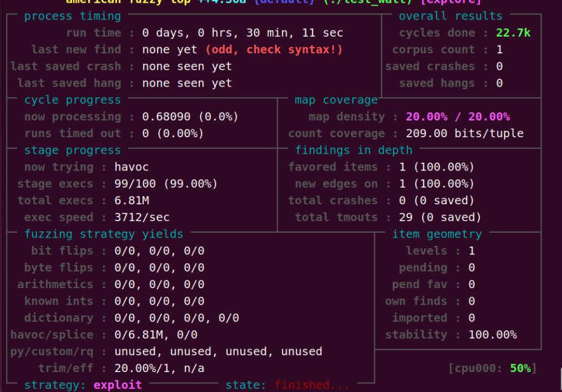The width and height of the screenshot is (562, 392).
Task: Click the stage execs value 99/100 (99.00%)
Action: (x=166, y=184)
